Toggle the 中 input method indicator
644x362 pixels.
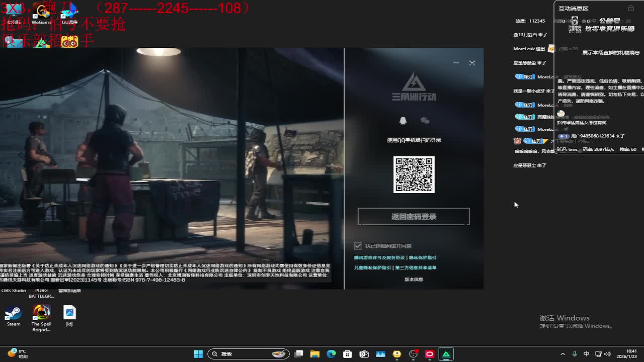click(586, 354)
